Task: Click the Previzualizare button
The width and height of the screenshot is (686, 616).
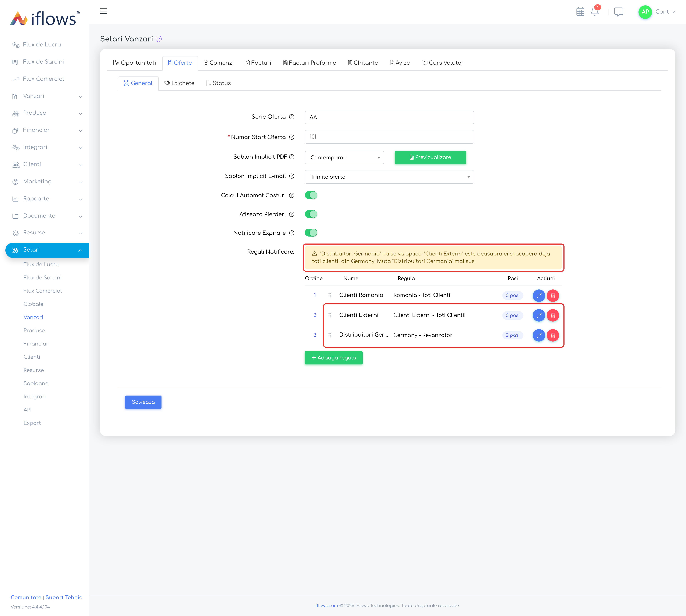Action: [430, 157]
